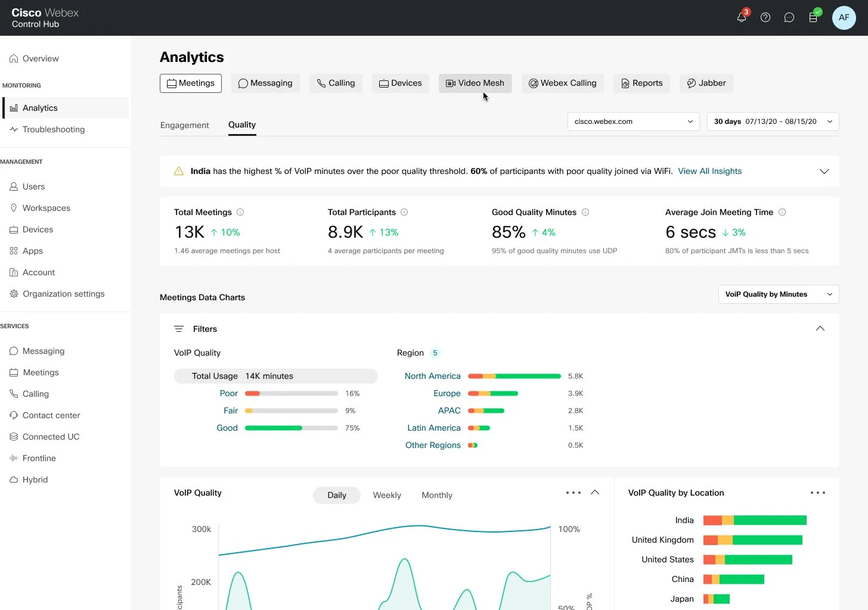The width and height of the screenshot is (868, 610).
Task: Open the chat bubble icon in header
Action: click(x=789, y=17)
